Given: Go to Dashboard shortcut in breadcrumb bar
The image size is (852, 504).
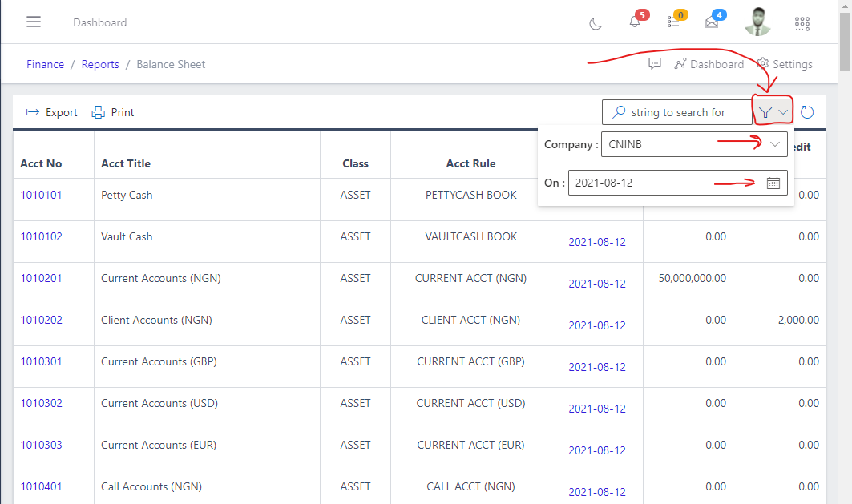Looking at the screenshot, I should point(709,64).
